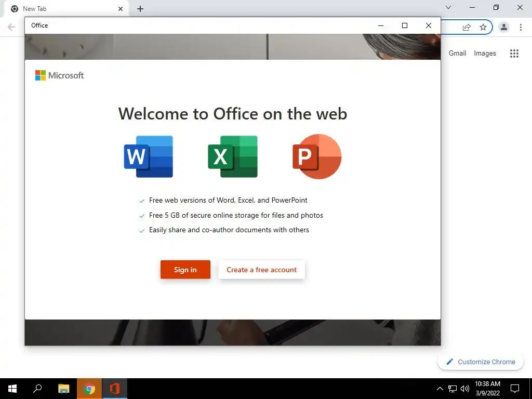Open the taskbar clock showing 10:38 AM
Screen dimensions: 532x399
click(x=487, y=389)
